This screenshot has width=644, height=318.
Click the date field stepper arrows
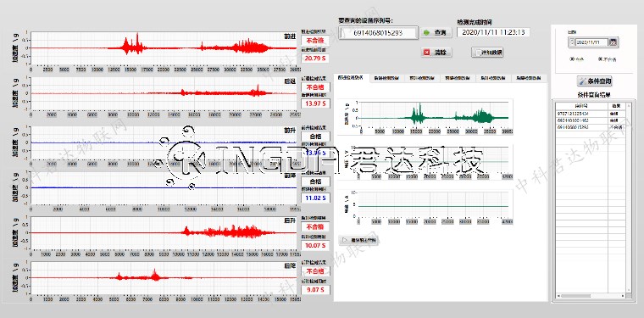(571, 42)
